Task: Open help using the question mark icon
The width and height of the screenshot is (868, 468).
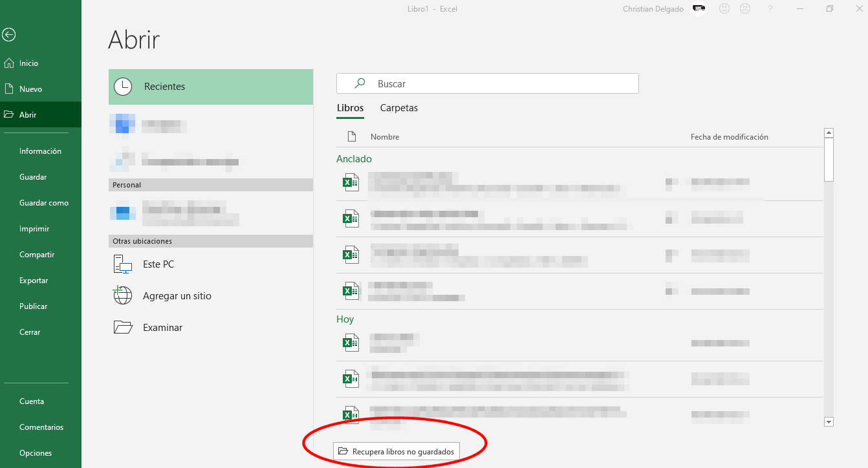Action: 770,8
